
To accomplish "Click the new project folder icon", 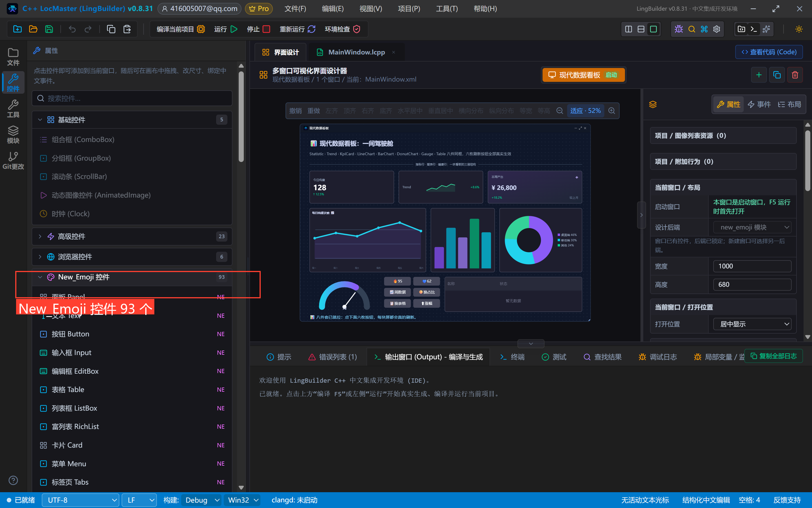I will 17,29.
